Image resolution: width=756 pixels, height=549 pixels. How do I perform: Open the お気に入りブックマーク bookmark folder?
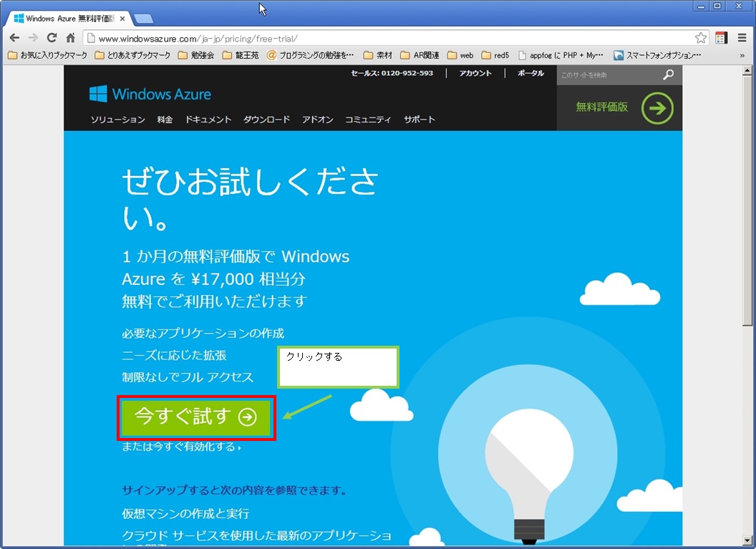(48, 55)
